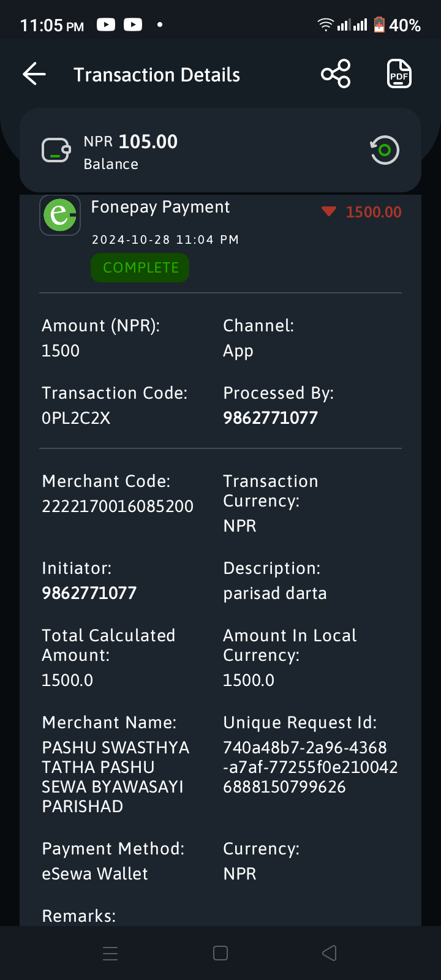Tap the back arrow icon
This screenshot has width=441, height=980.
point(34,74)
